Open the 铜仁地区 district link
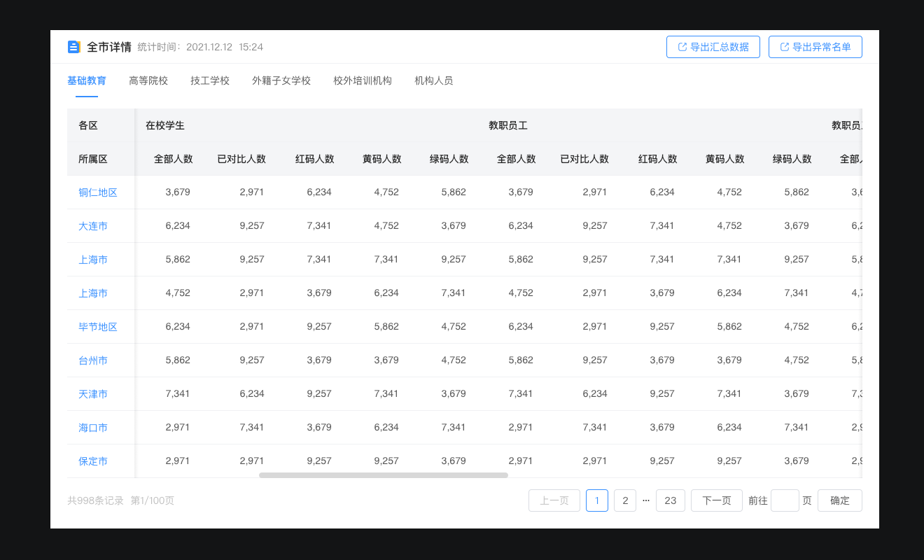 [98, 192]
